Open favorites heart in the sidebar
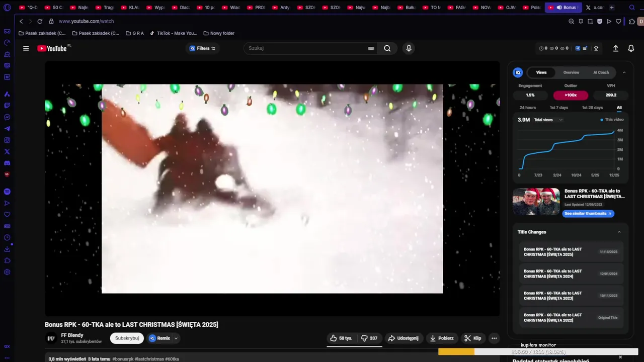 (x=7, y=215)
